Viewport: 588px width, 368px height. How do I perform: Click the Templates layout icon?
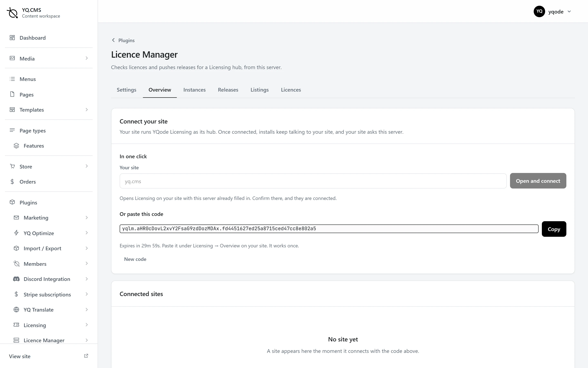[12, 110]
